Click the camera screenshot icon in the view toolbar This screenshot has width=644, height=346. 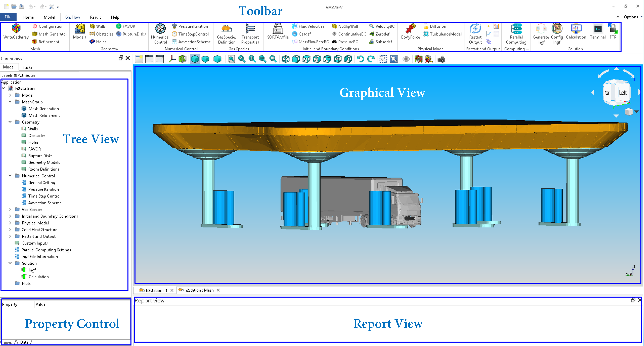tap(441, 59)
